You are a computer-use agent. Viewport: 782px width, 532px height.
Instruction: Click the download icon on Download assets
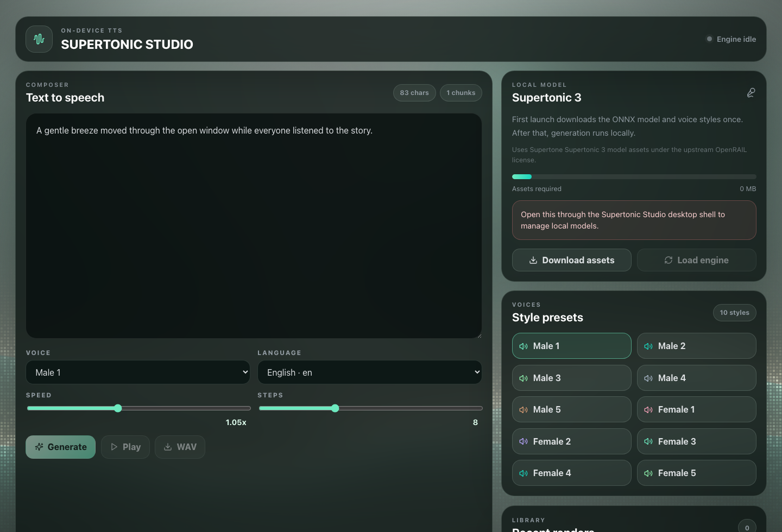pos(533,260)
